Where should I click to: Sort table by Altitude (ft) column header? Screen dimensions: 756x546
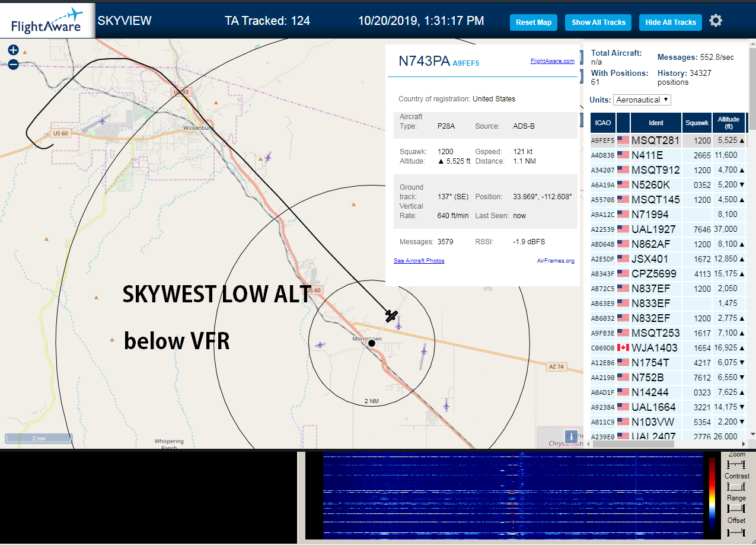pos(728,123)
